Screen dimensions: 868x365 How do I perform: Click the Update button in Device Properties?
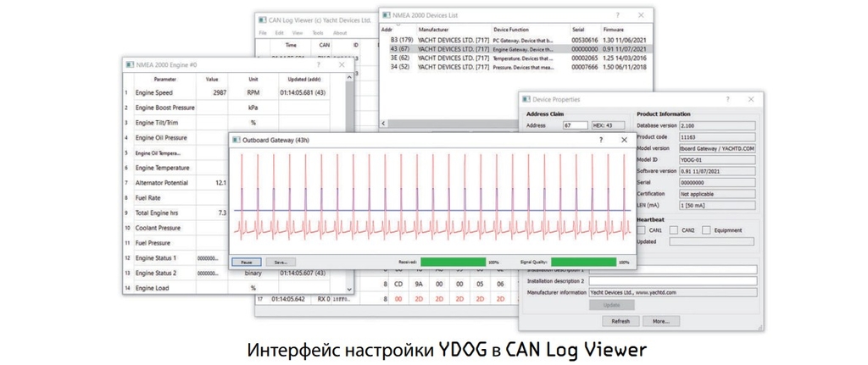[612, 305]
